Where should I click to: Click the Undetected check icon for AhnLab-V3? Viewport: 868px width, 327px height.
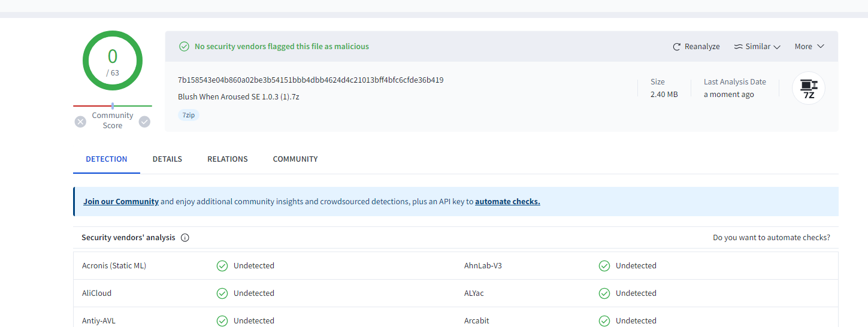click(x=604, y=266)
